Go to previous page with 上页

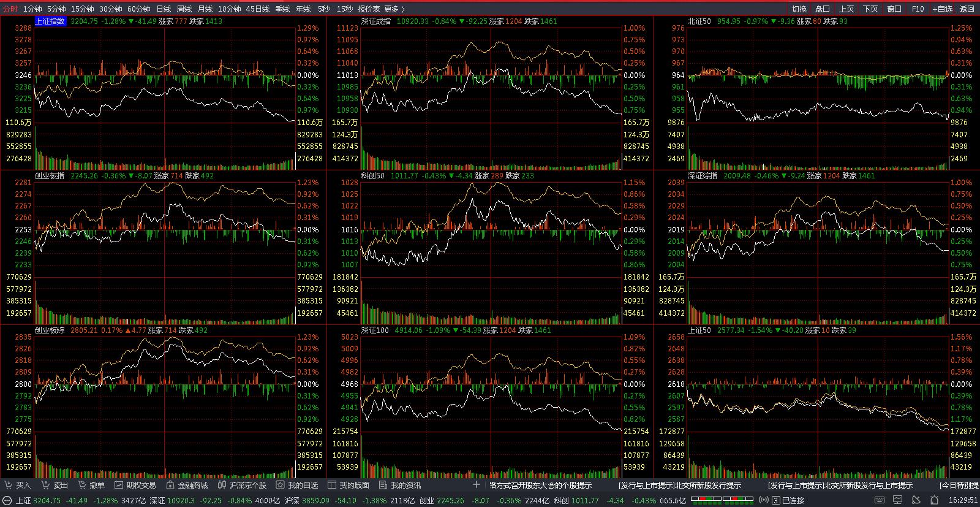tap(846, 9)
